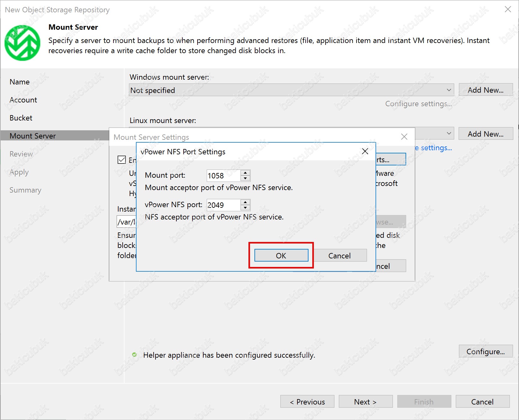519x420 pixels.
Task: Go to the Bucket wizard step
Action: click(21, 118)
